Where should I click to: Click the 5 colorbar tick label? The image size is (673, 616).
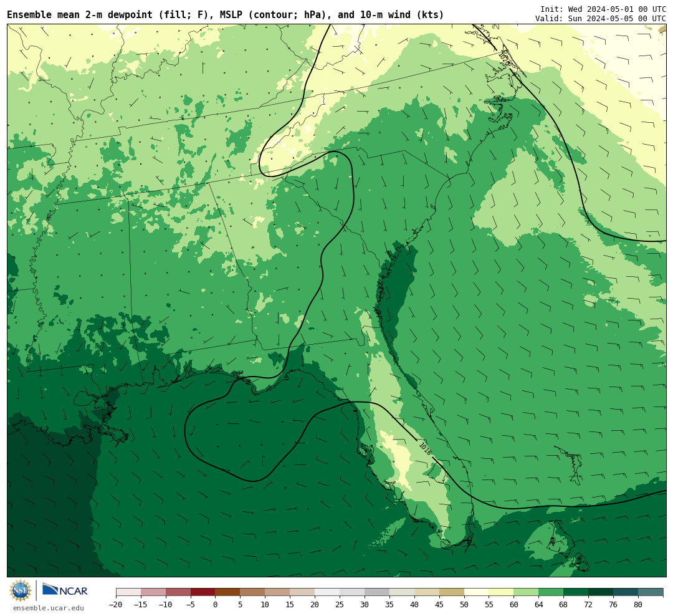pos(241,604)
